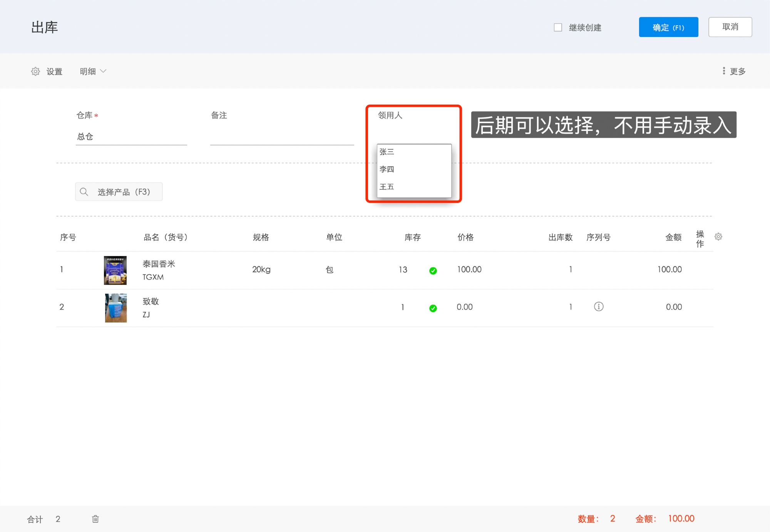Select 张三 from the 领用人 list
This screenshot has height=532, width=770.
[x=414, y=152]
